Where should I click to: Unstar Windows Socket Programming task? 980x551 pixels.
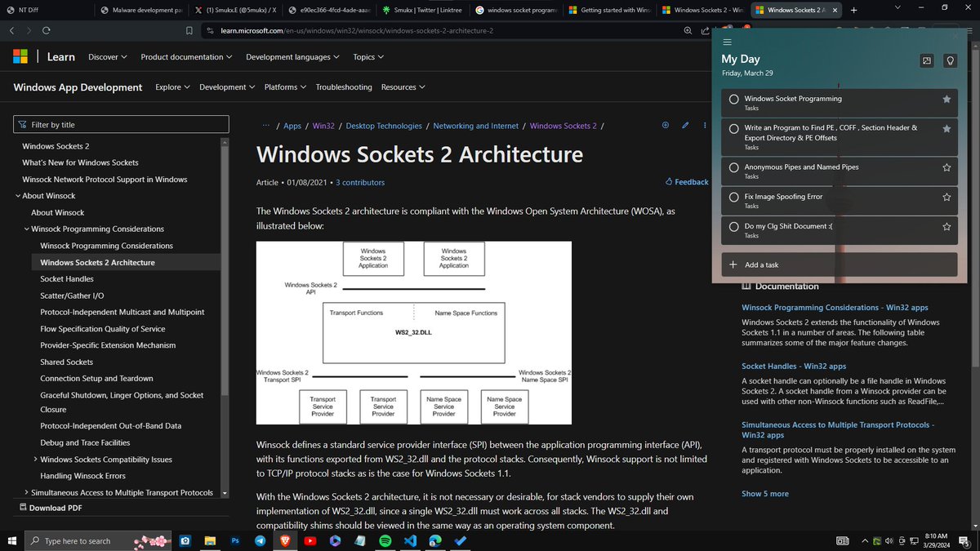tap(947, 100)
